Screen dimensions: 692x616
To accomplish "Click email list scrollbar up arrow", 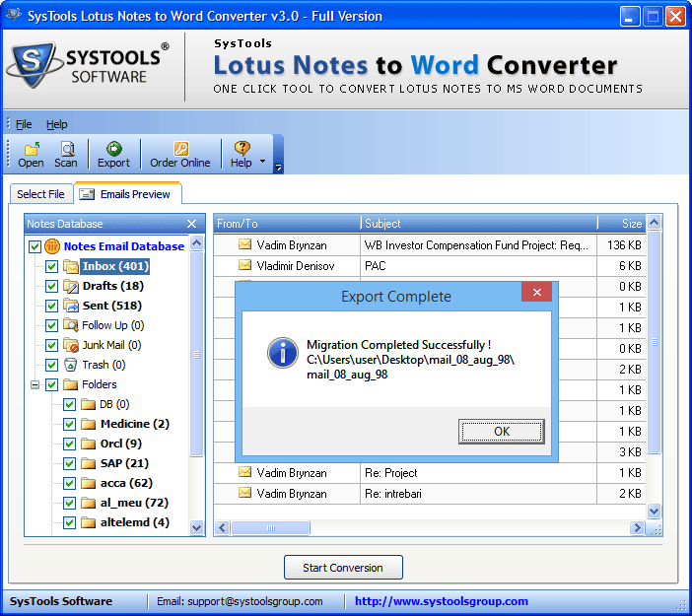I will tap(654, 223).
